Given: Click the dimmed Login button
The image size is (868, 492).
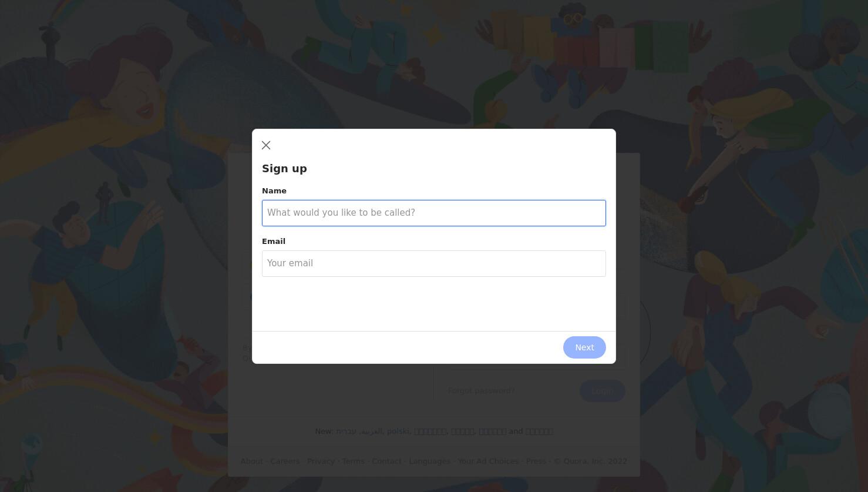Looking at the screenshot, I should pyautogui.click(x=602, y=391).
